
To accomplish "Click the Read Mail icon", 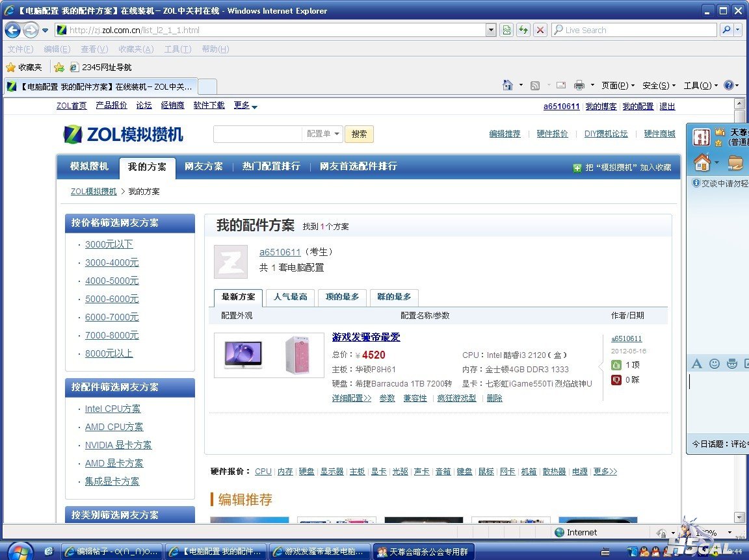I will click(561, 86).
